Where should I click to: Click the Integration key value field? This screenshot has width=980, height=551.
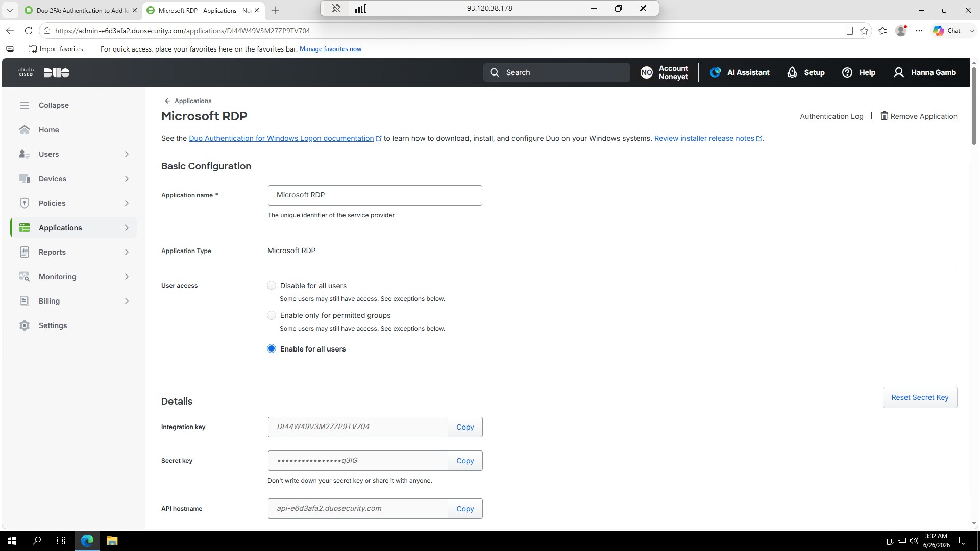358,427
